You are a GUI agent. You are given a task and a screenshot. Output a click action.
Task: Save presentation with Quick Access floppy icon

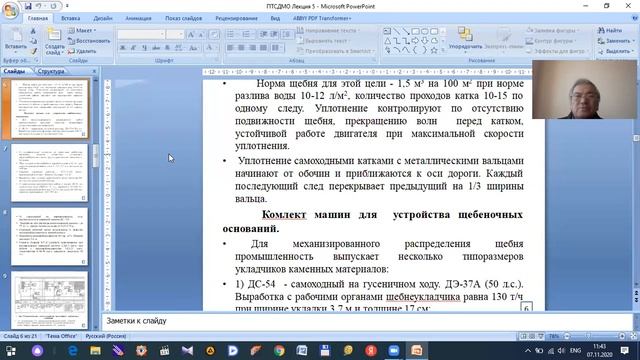tap(28, 6)
